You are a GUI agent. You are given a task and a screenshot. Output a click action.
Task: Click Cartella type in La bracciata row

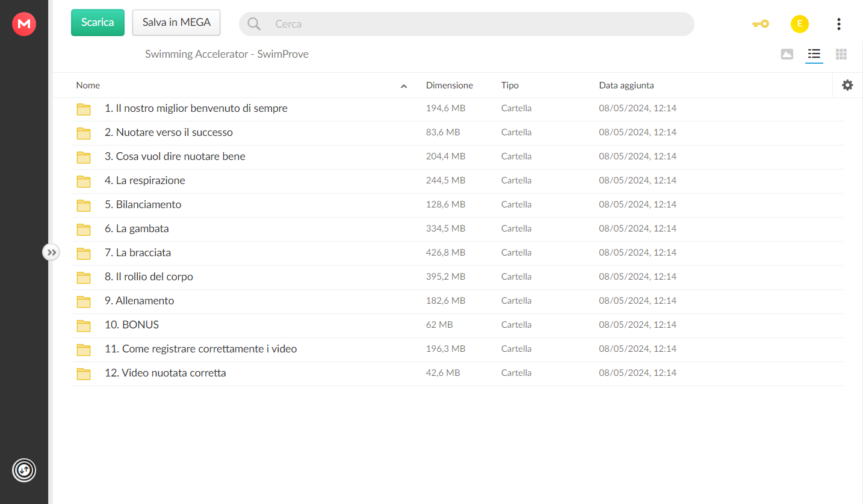[516, 253]
